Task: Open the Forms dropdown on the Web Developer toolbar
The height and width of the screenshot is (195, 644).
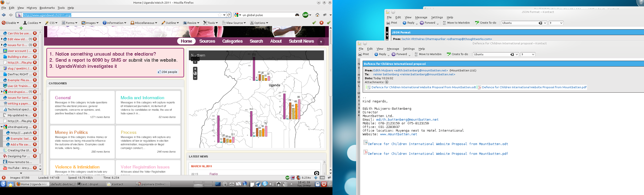Action: tap(70, 23)
